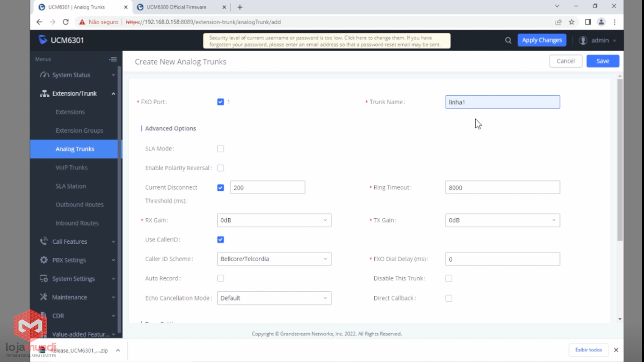This screenshot has width=644, height=362.
Task: Click the Ring Timeout input field
Action: point(502,188)
